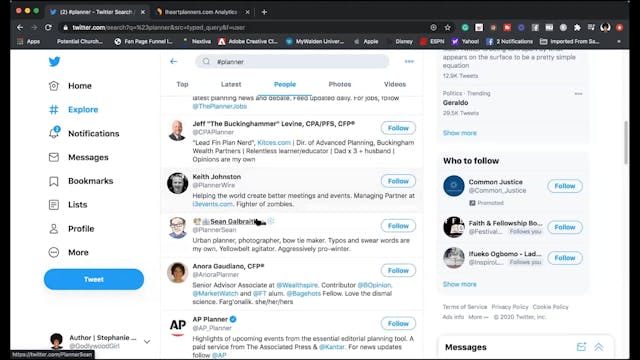Follow Sean Galbraith @PlannerSean
The height and width of the screenshot is (360, 640).
click(398, 226)
